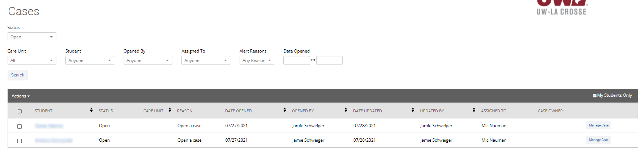Expand the Care Unit dropdown
644x154 pixels.
32,61
